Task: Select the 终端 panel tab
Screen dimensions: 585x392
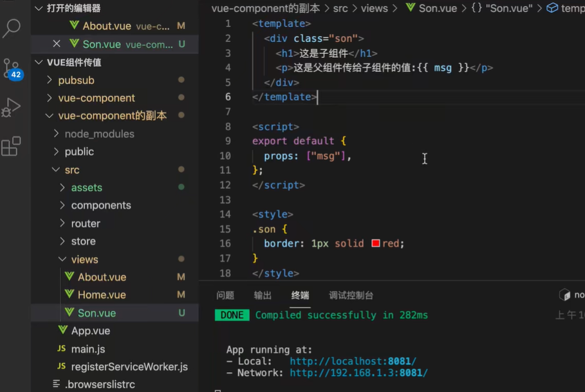Action: click(x=300, y=295)
